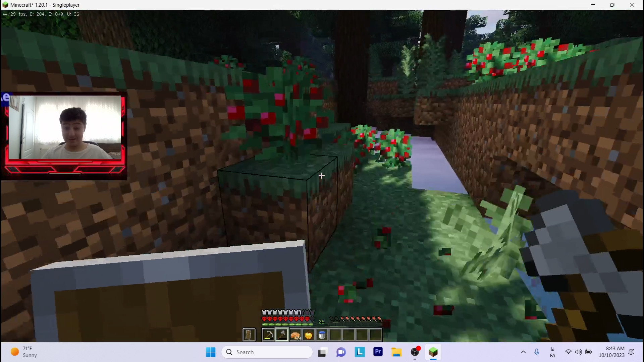Select the powder snow bucket slot
Viewport: 644px width, 362px height.
322,335
